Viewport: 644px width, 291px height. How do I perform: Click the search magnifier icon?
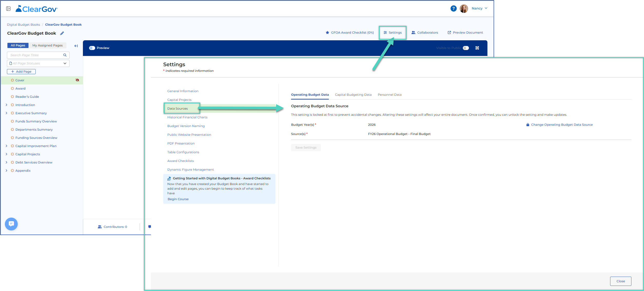coord(65,55)
